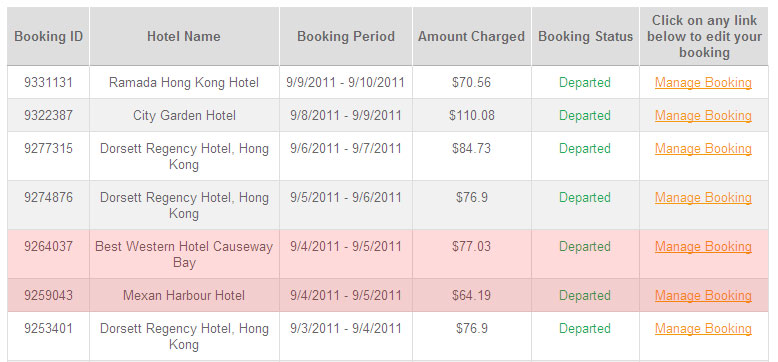778x362 pixels.
Task: Click the $64.19 amount charged cell
Action: pyautogui.click(x=471, y=296)
